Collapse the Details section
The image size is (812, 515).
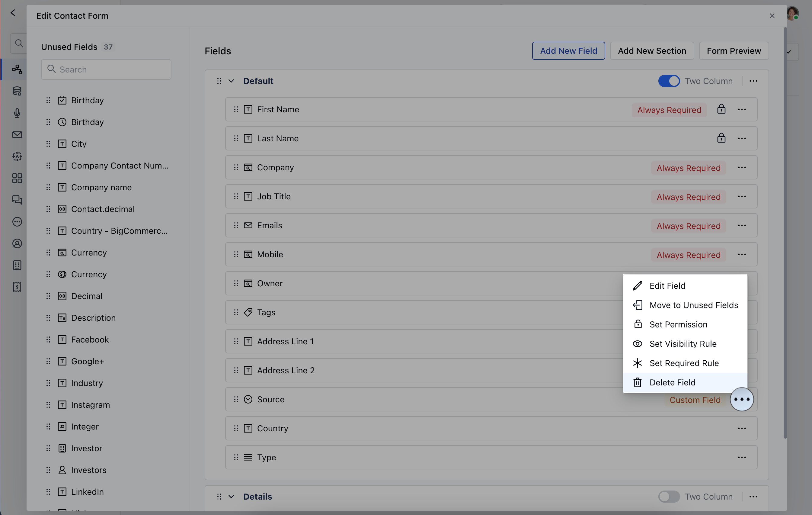click(x=231, y=497)
